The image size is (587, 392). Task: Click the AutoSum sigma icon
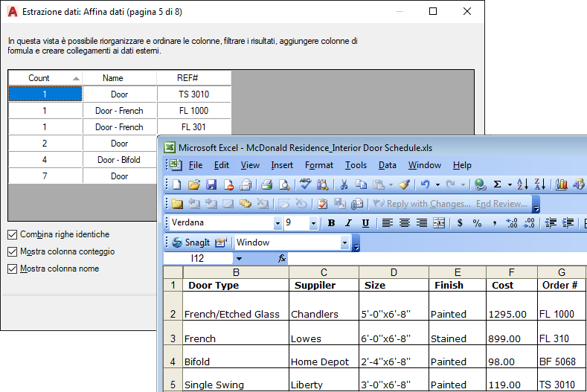pyautogui.click(x=497, y=184)
